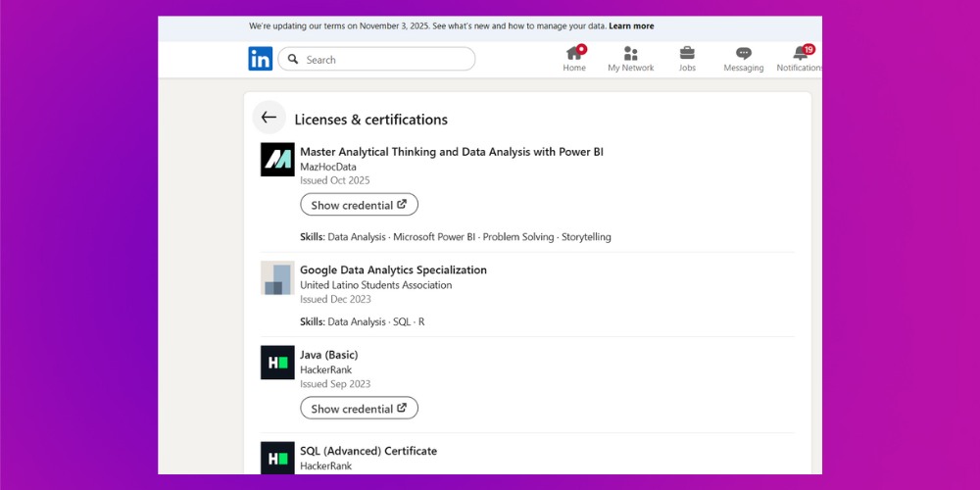The image size is (980, 490).
Task: Show credential for Java (Basic) certificate
Action: (x=359, y=409)
